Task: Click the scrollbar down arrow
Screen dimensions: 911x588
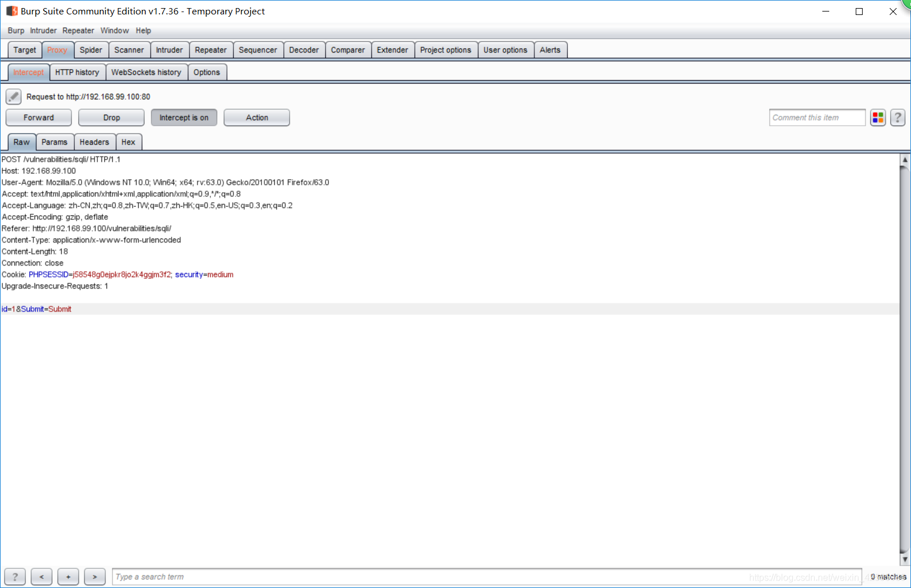Action: pyautogui.click(x=905, y=559)
